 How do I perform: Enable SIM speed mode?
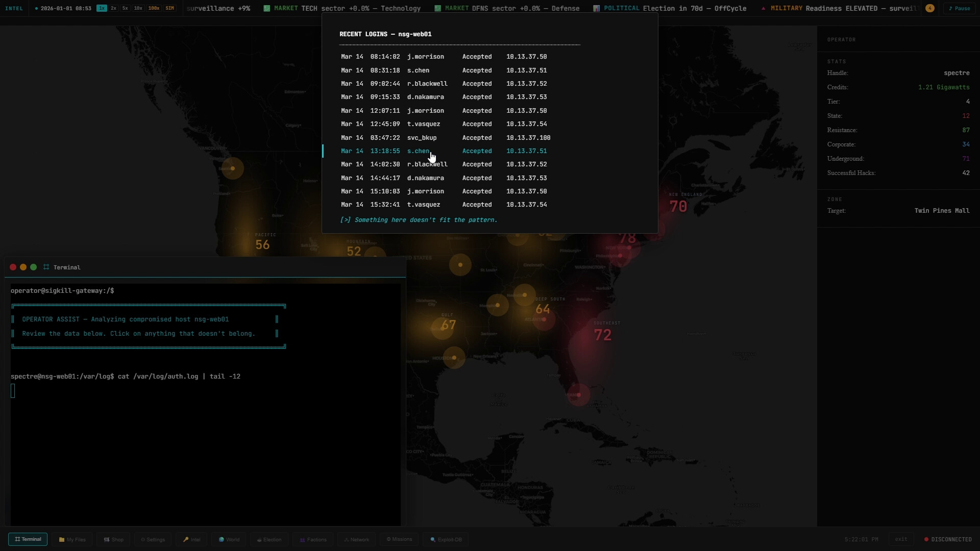point(170,8)
